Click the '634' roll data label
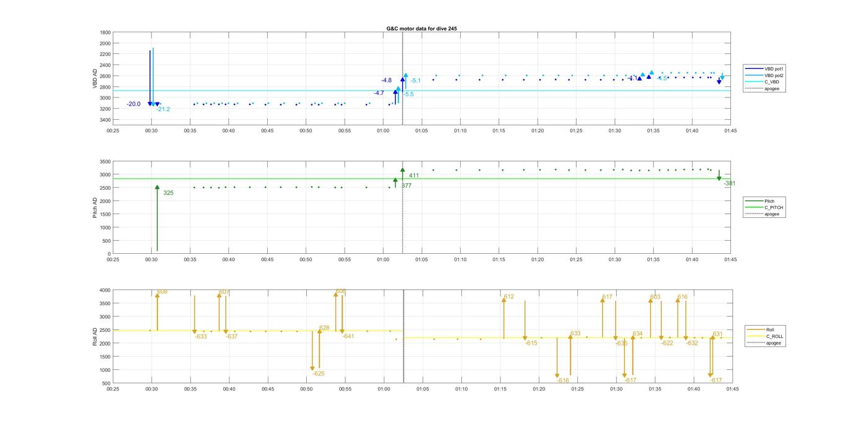This screenshot has height=430, width=868. click(638, 334)
